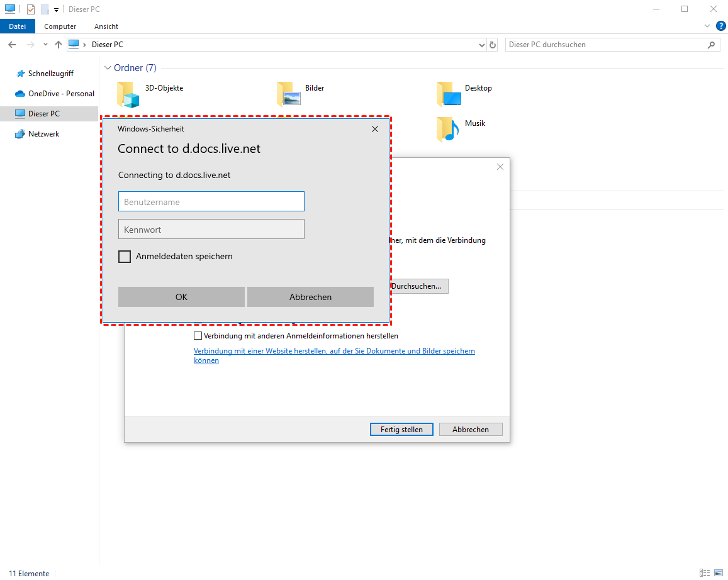Click Dieser PC in the address bar

pyautogui.click(x=107, y=45)
